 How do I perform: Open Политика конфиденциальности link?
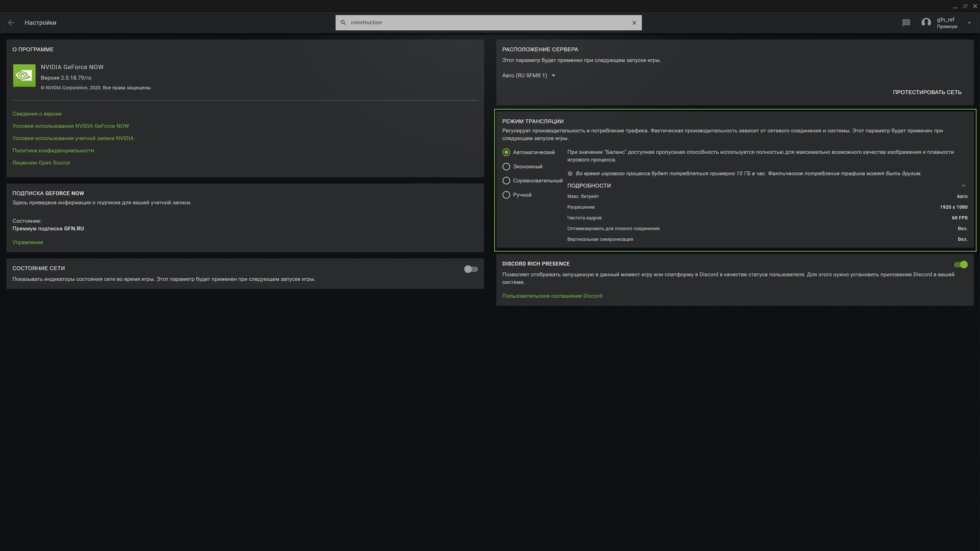(53, 151)
